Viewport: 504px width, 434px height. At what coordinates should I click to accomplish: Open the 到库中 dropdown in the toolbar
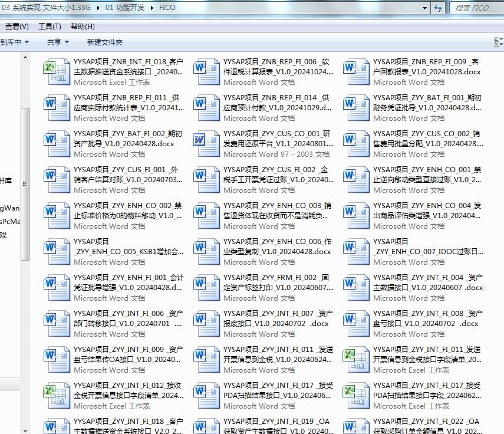14,42
